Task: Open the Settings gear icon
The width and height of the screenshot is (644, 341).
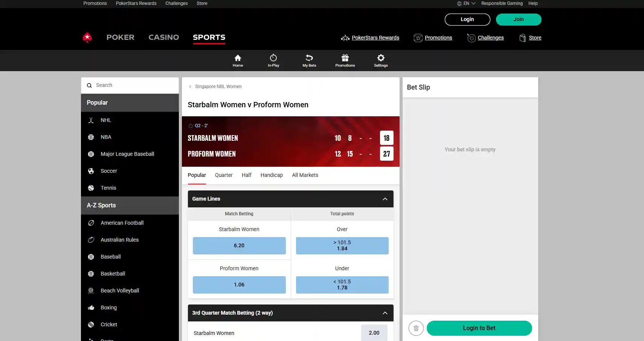Action: pos(381,58)
